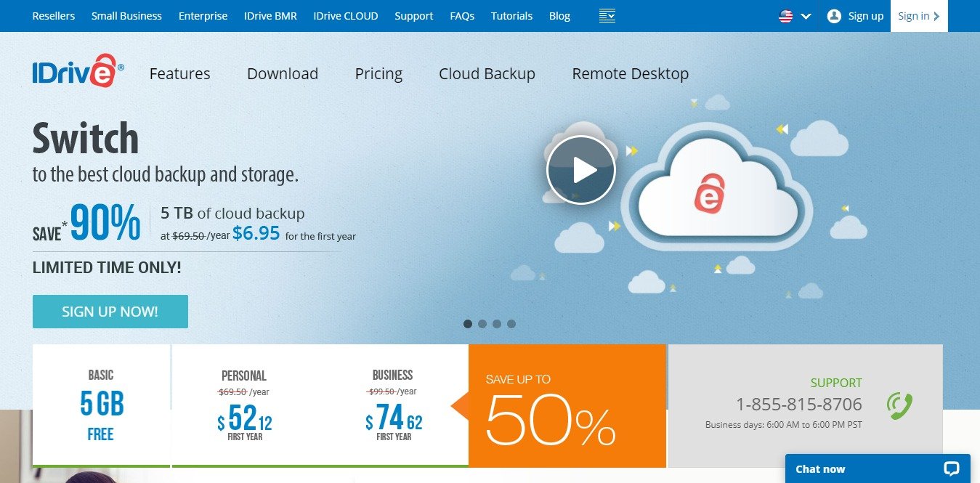The height and width of the screenshot is (483, 980).
Task: Click the $6.95 first-year price text
Action: pos(256,233)
